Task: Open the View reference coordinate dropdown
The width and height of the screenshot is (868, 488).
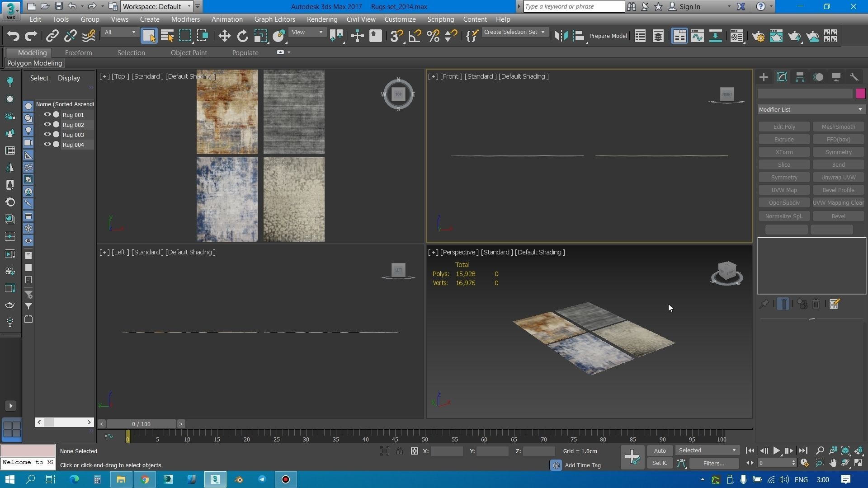Action: point(307,32)
